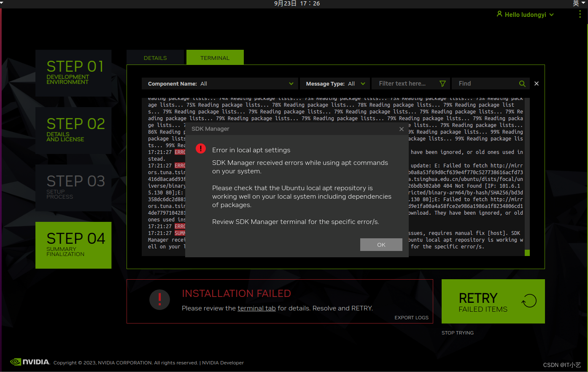Click the filter funnel icon
Viewport: 588px width, 372px height.
(442, 84)
